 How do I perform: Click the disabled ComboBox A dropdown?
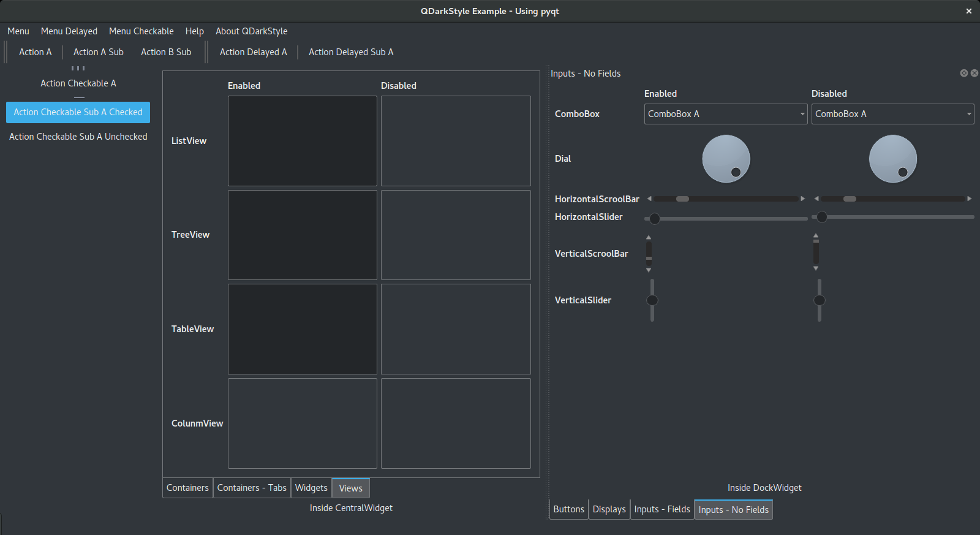pyautogui.click(x=893, y=114)
